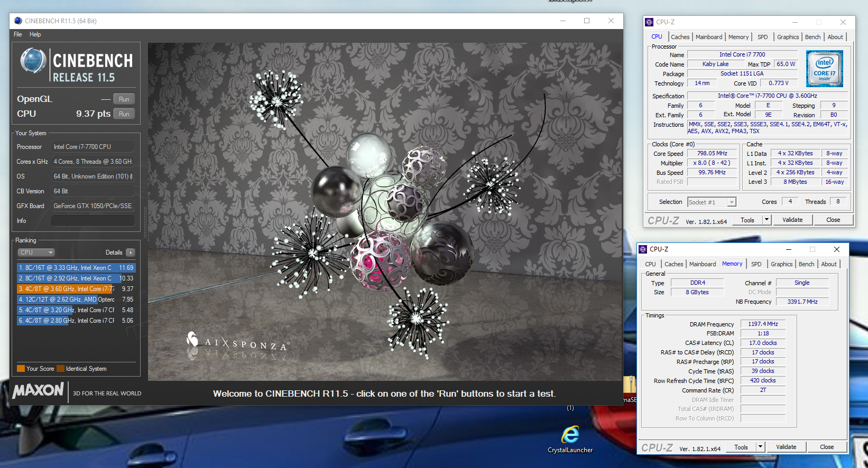This screenshot has height=468, width=868.
Task: Expand Tools dropdown arrow in bottom CPU-Z
Action: coord(760,447)
